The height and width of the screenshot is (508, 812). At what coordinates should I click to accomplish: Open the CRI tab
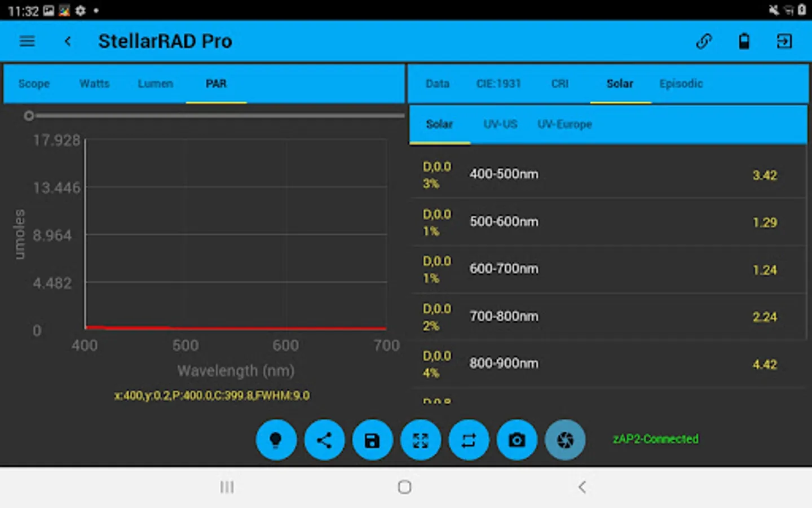pos(560,84)
